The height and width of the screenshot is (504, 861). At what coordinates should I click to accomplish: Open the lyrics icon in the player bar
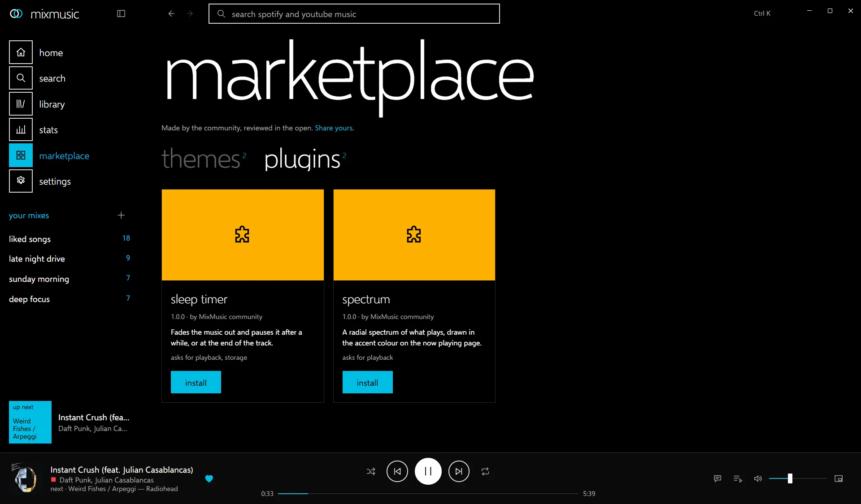tap(717, 478)
